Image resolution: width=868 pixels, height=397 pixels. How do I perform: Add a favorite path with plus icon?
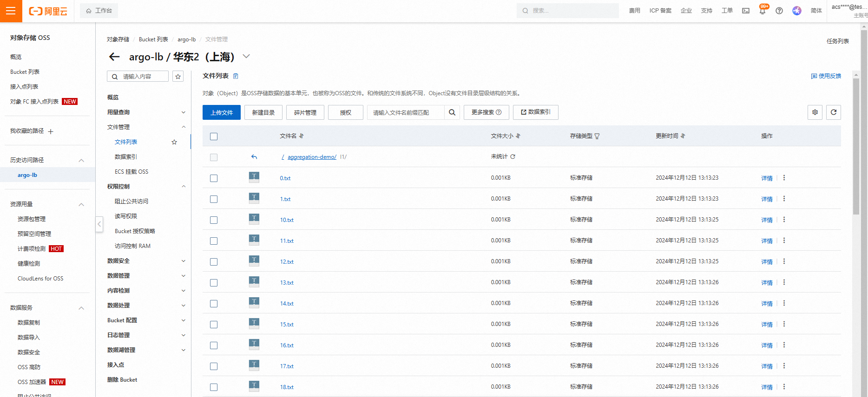[x=51, y=131]
